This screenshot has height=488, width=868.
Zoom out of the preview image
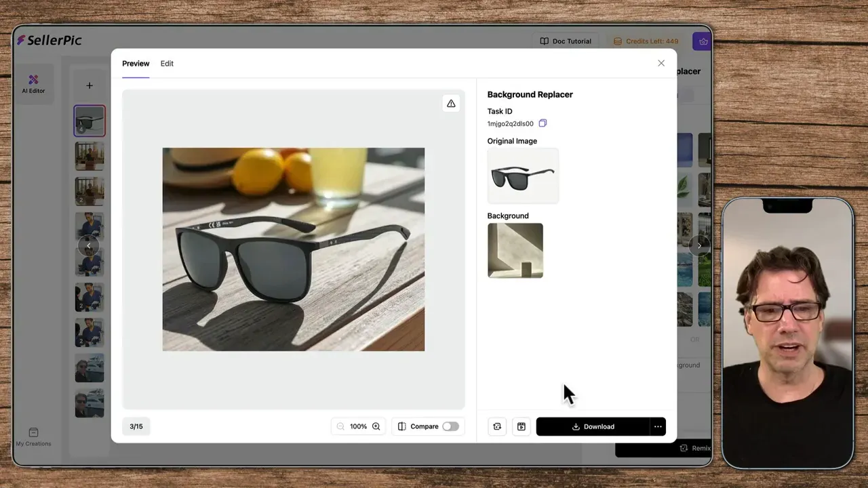(340, 426)
